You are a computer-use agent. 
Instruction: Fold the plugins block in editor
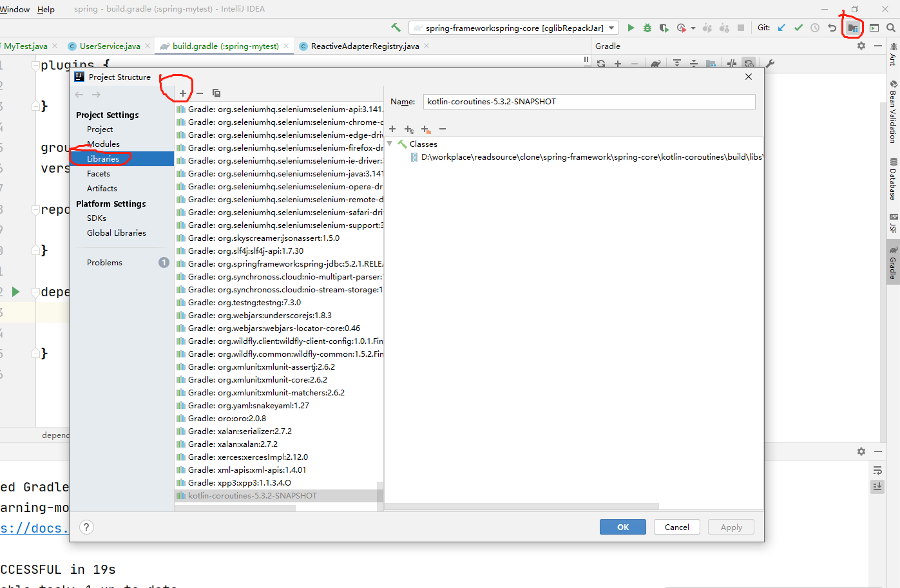coord(35,65)
